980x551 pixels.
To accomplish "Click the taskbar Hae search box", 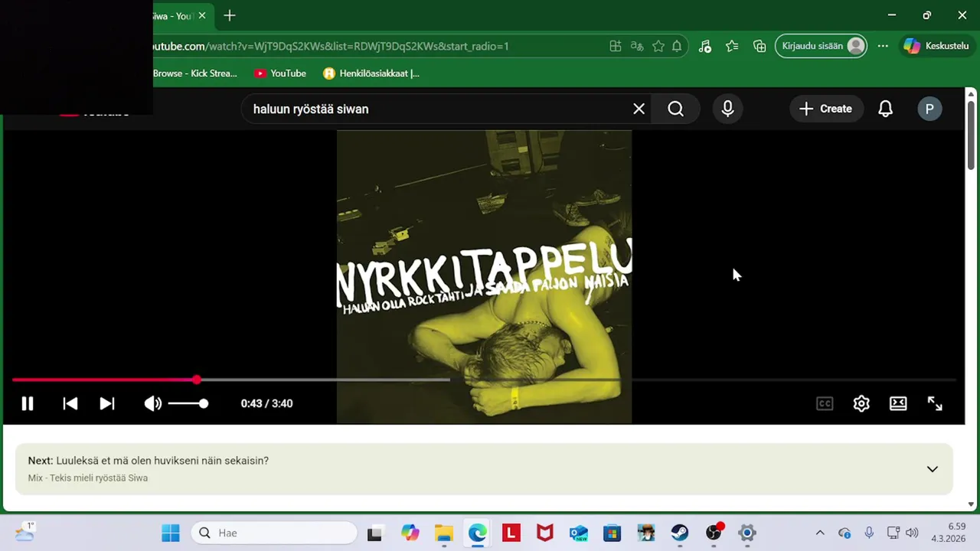I will [274, 533].
